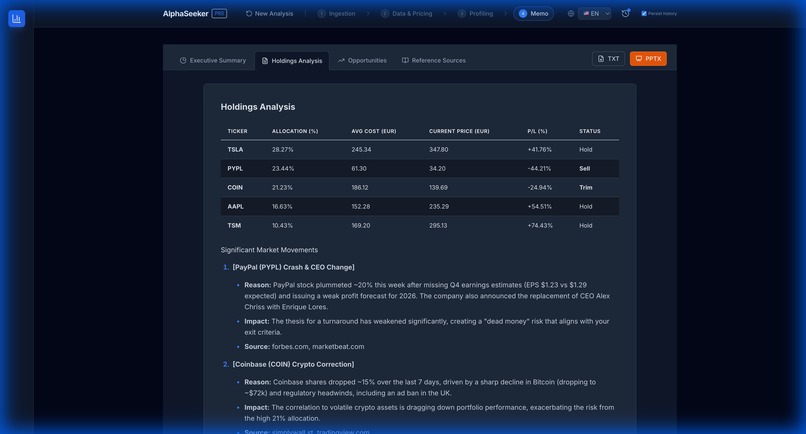Select the AAPL ticker cell

tap(235, 207)
